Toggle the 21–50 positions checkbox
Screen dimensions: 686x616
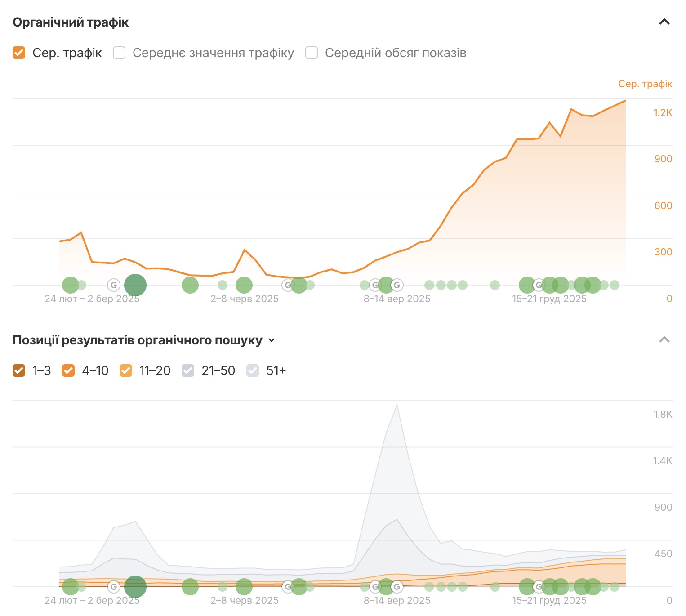tap(188, 370)
